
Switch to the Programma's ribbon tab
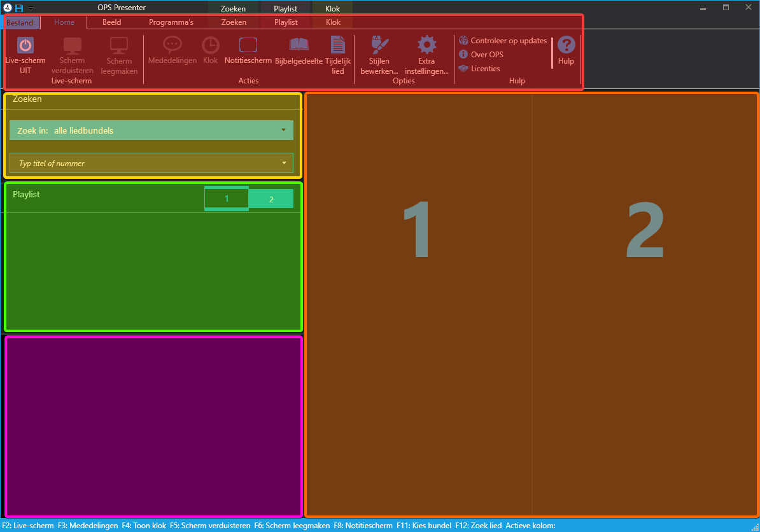171,22
